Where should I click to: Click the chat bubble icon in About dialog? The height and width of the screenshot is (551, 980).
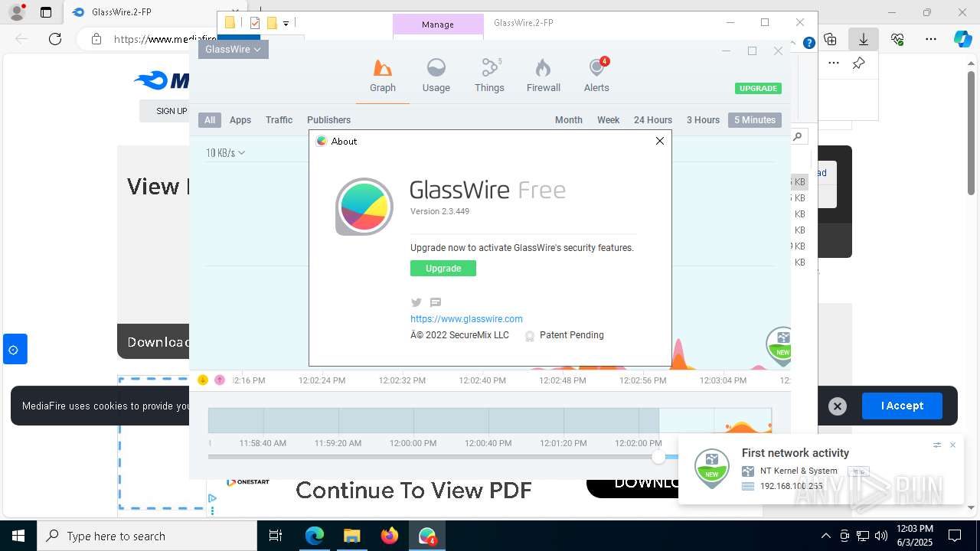(x=436, y=302)
